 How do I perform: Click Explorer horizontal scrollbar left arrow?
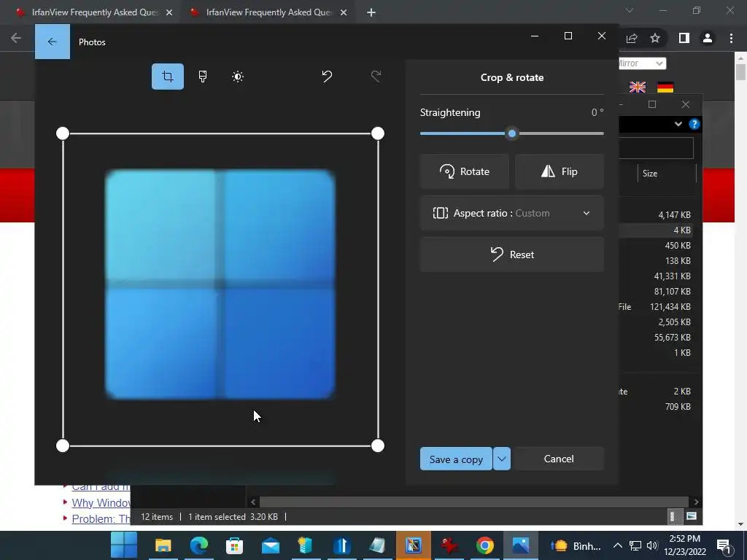coord(253,502)
